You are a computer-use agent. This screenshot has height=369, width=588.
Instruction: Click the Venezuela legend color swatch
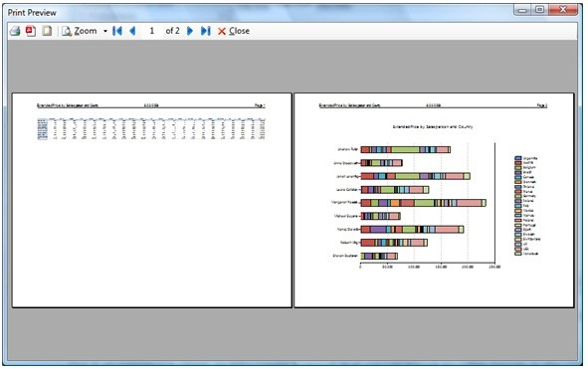click(x=518, y=254)
